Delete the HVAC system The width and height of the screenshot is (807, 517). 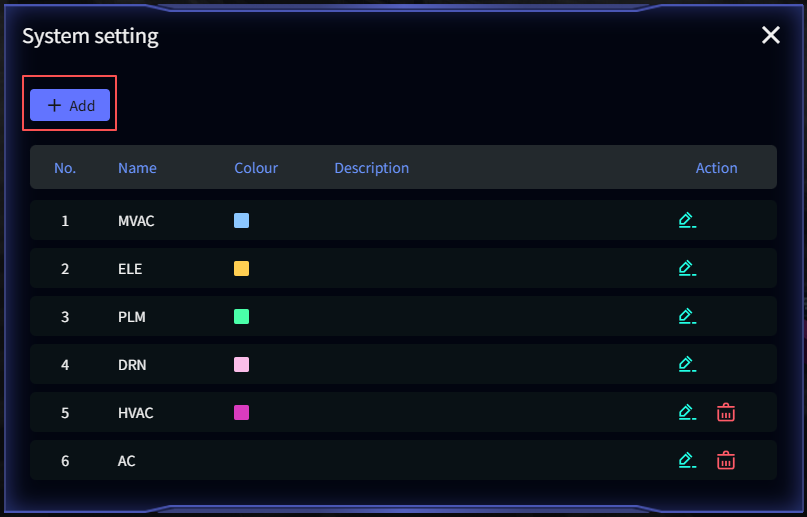pyautogui.click(x=726, y=412)
